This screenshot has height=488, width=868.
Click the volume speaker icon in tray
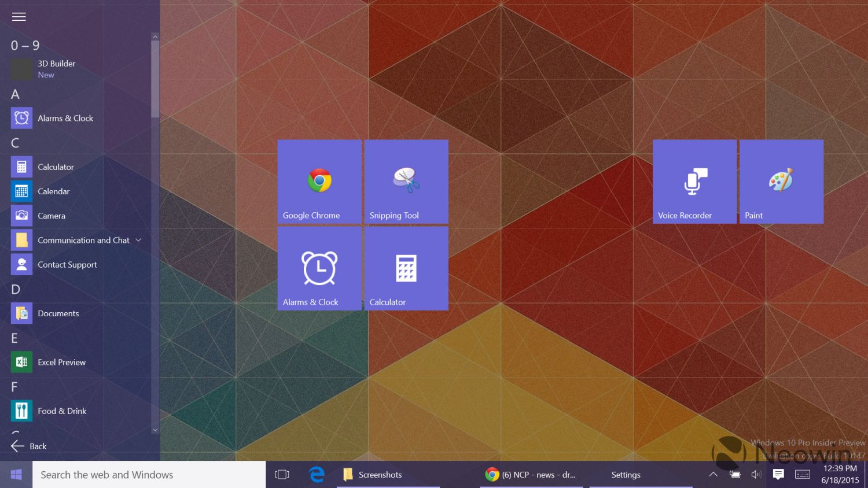(756, 475)
